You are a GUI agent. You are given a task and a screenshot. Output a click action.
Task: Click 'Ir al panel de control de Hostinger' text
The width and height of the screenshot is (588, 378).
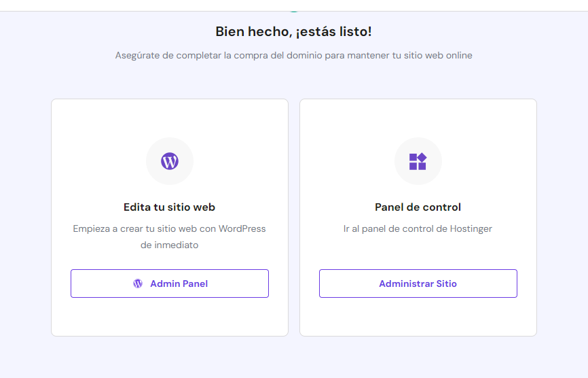[418, 228]
